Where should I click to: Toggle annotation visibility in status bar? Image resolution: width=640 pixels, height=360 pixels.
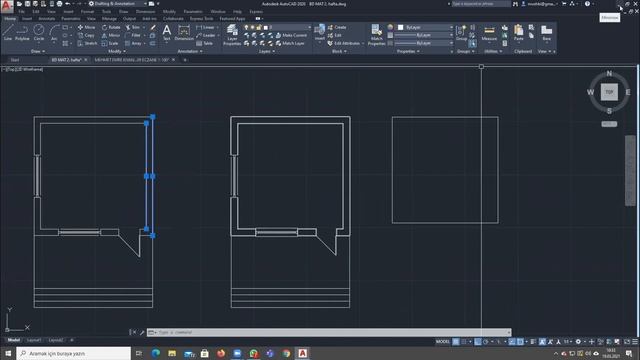(x=542, y=342)
